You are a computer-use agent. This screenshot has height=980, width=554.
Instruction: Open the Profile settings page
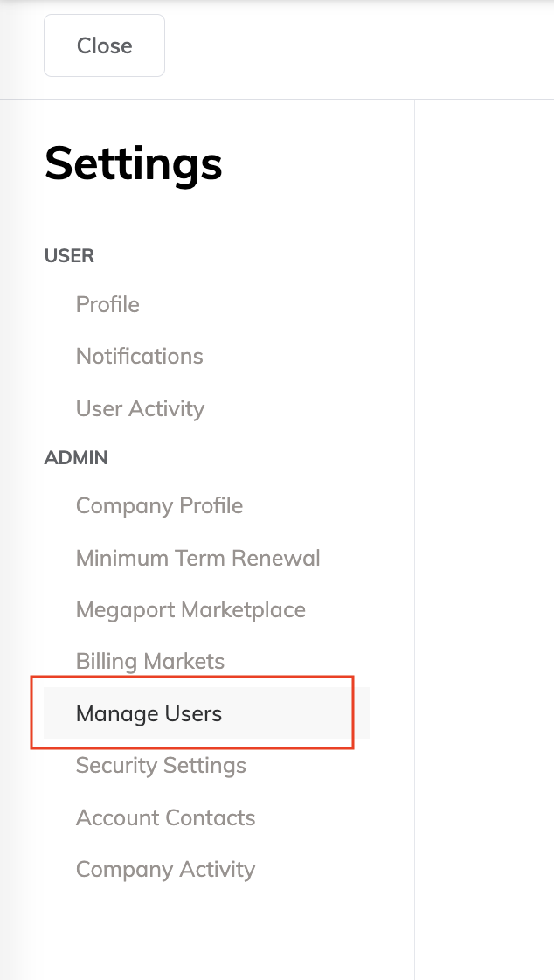pyautogui.click(x=107, y=304)
